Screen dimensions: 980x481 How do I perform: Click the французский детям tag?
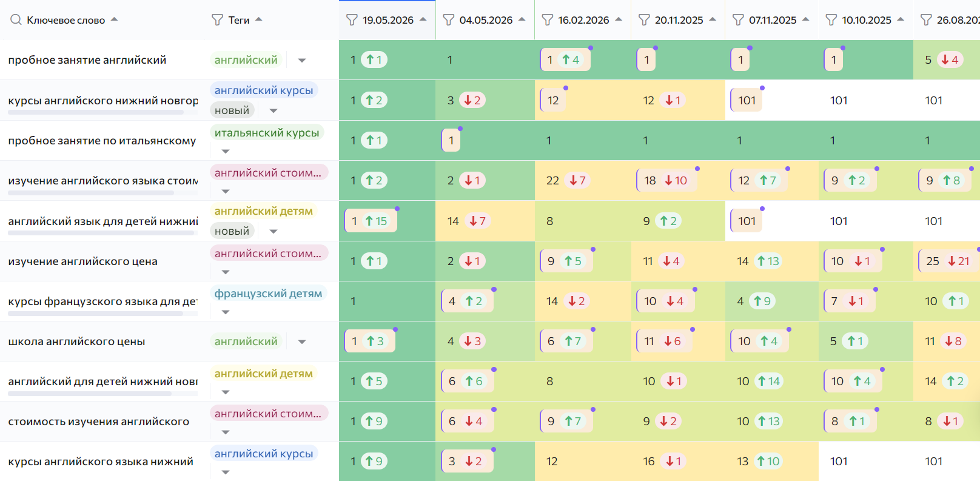click(268, 293)
